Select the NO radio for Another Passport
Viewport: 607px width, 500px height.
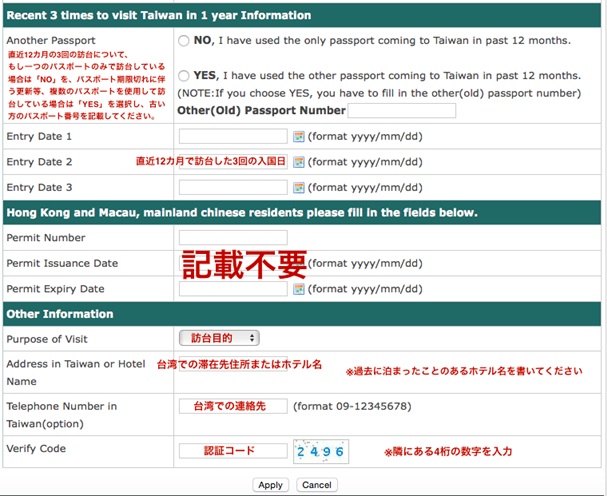click(183, 41)
